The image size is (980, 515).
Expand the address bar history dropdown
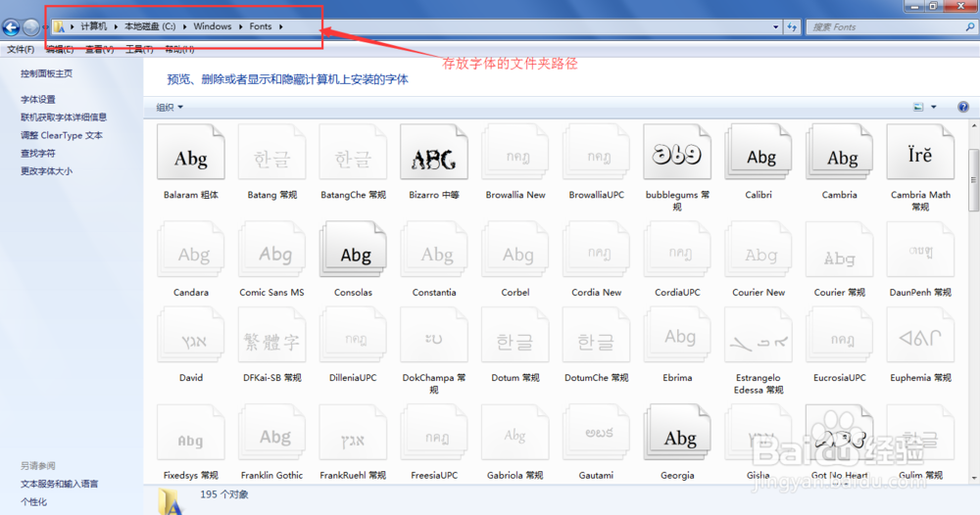[775, 26]
